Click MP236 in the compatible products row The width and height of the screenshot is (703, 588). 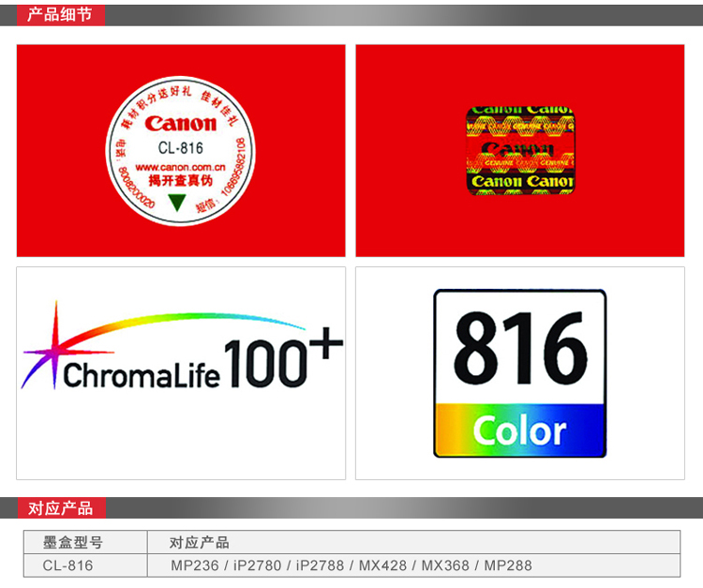tap(195, 565)
